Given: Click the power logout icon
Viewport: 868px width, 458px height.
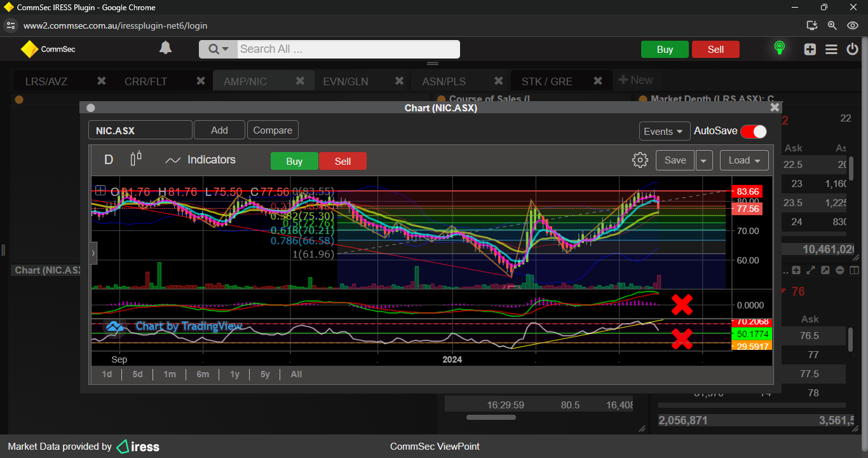Looking at the screenshot, I should click(852, 49).
